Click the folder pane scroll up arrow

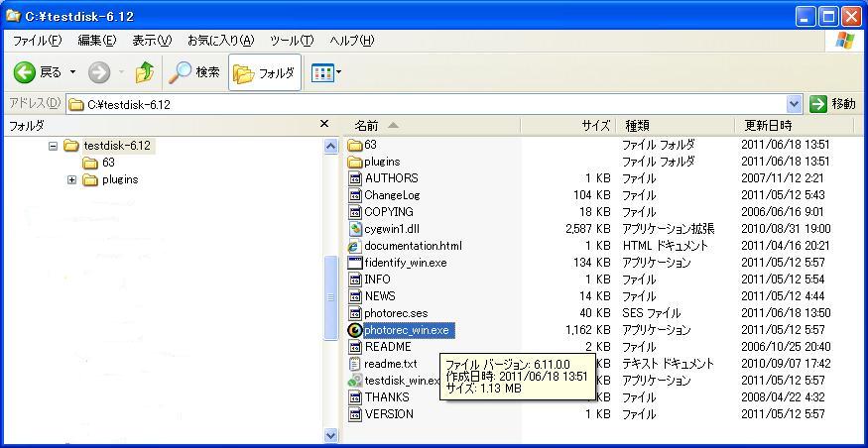click(330, 147)
